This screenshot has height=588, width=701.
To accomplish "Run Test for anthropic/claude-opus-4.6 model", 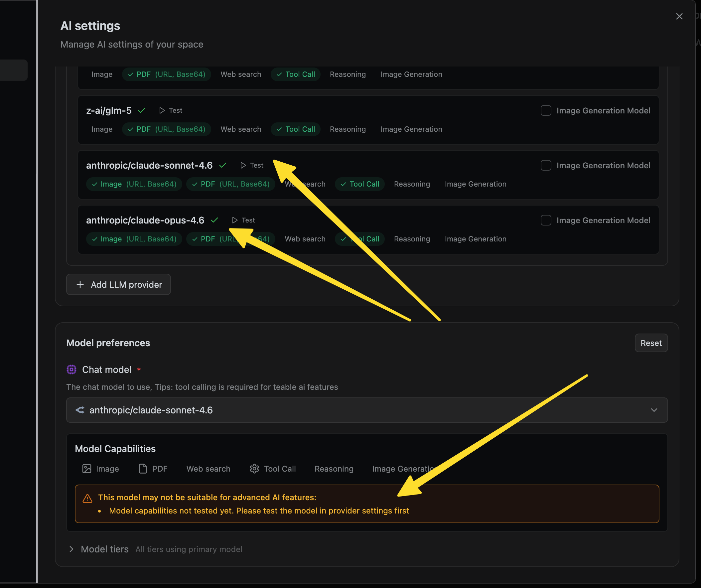I will coord(243,220).
